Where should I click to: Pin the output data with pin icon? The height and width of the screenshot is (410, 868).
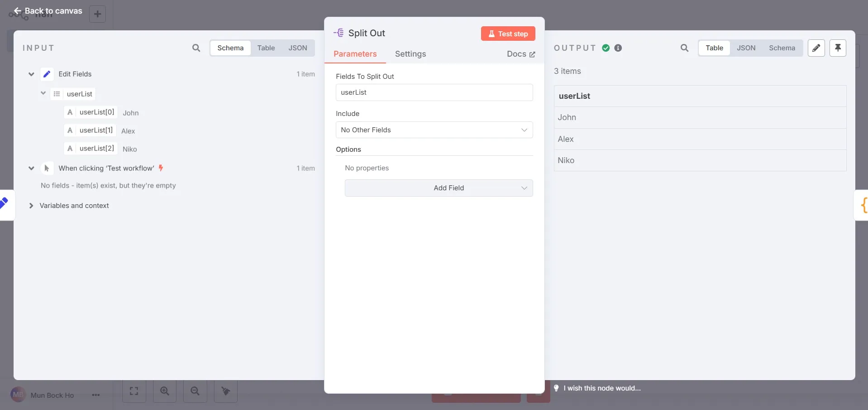tap(838, 48)
